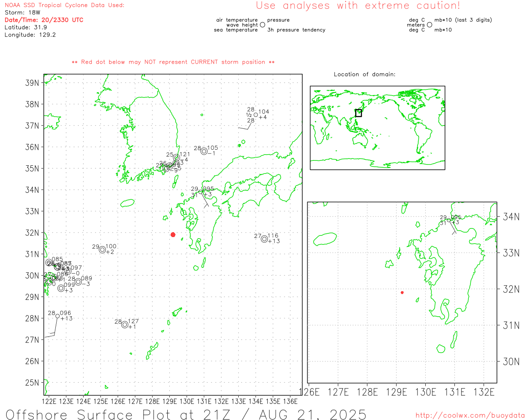Click the 25N latitude axis label
The image size is (525, 420).
[x=32, y=383]
